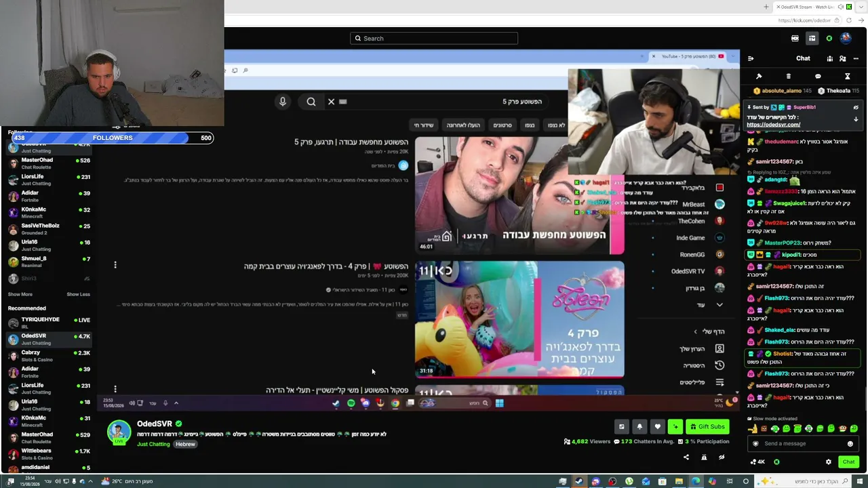The width and height of the screenshot is (868, 488).
Task: Open Shmuel_8 channel in sidebar
Action: 47,262
